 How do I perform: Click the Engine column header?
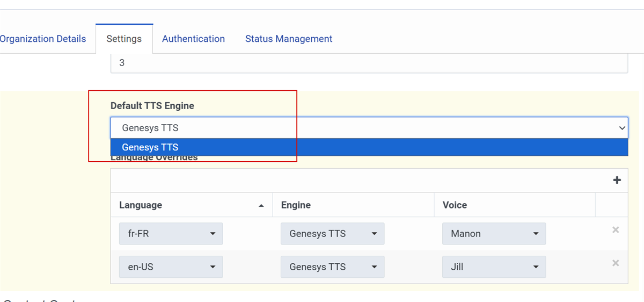click(x=296, y=205)
